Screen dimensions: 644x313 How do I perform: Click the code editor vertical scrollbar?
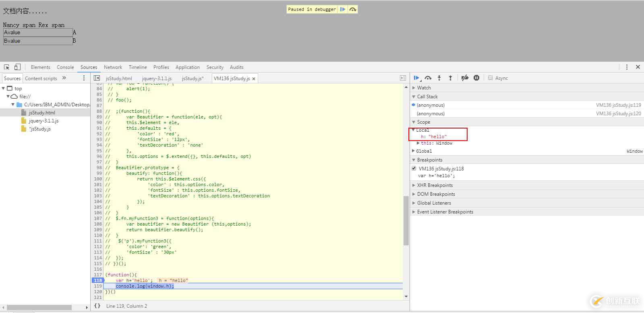[406, 220]
